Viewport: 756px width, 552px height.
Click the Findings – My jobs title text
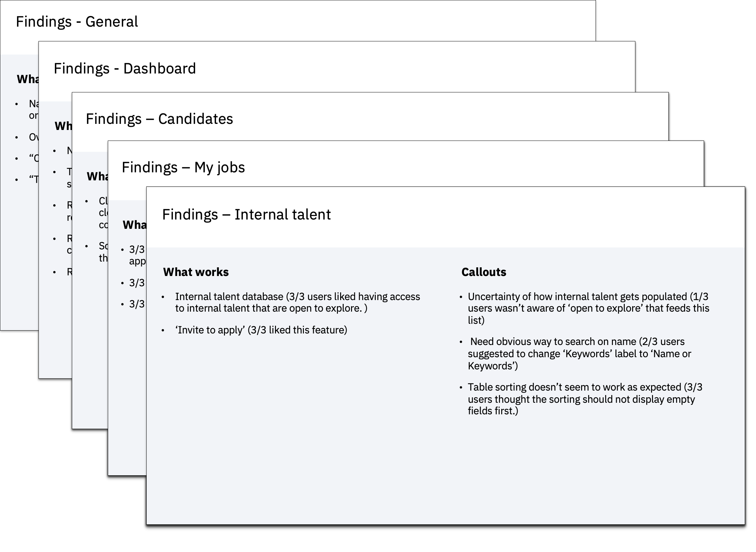click(183, 168)
